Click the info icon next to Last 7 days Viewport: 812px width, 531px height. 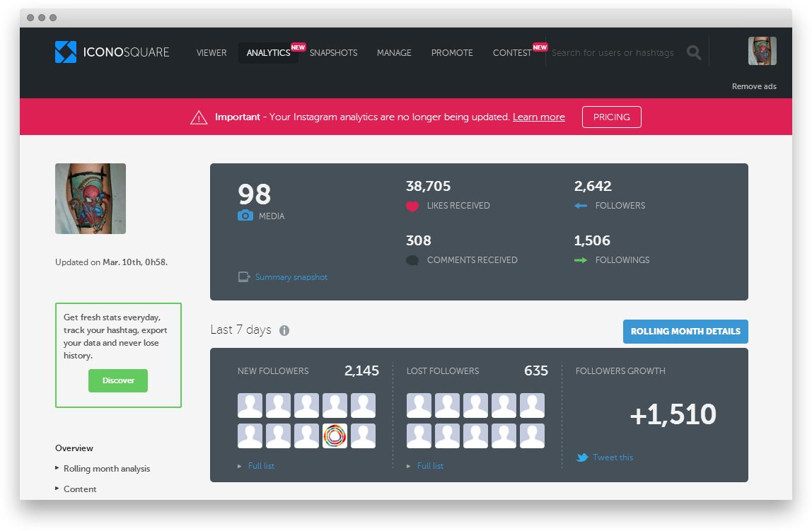coord(284,330)
